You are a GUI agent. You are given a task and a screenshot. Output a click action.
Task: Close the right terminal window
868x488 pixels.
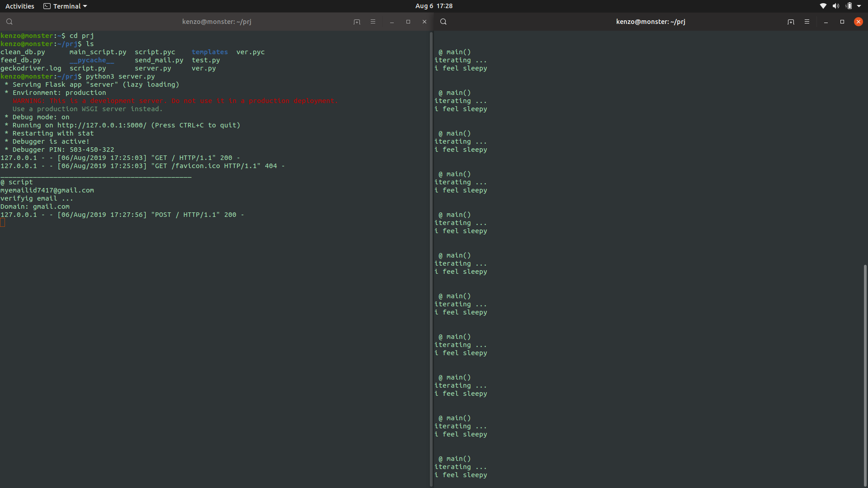coord(859,22)
